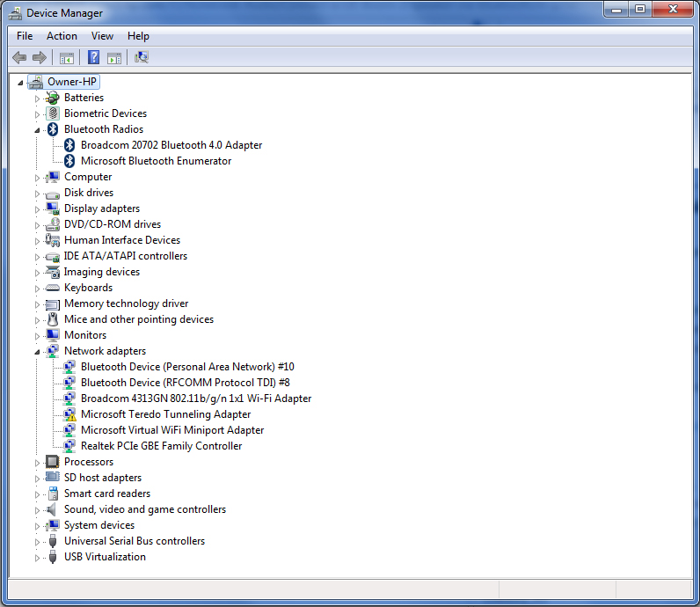This screenshot has width=700, height=607.
Task: Select the Computer label
Action: [88, 177]
